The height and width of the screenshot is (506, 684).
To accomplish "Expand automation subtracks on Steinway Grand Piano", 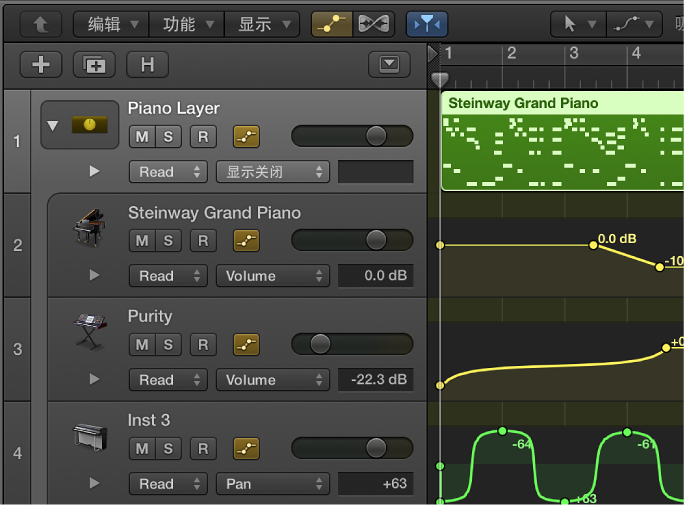I will coord(94,275).
